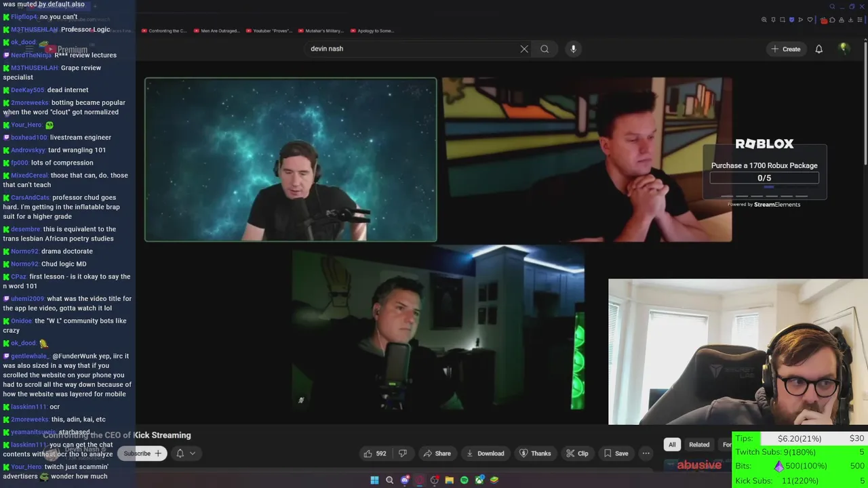Screen dimensions: 868x488
Task: Start voice search with microphone icon
Action: click(x=573, y=49)
